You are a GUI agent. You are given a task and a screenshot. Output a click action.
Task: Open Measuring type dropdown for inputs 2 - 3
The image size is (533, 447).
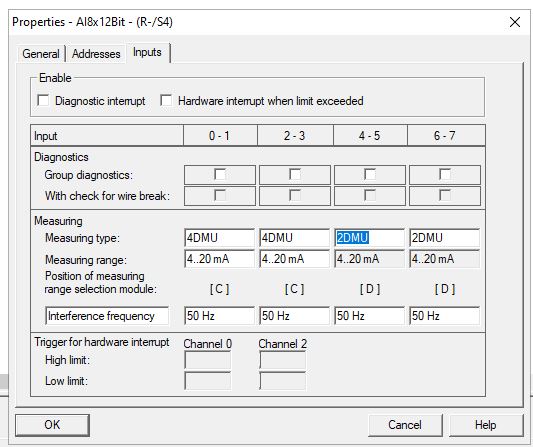[x=295, y=238]
